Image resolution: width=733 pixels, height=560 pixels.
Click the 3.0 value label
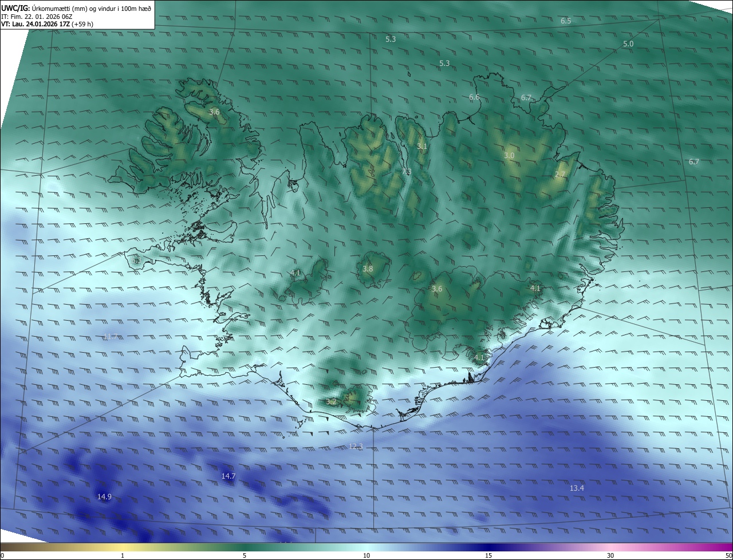pos(509,156)
